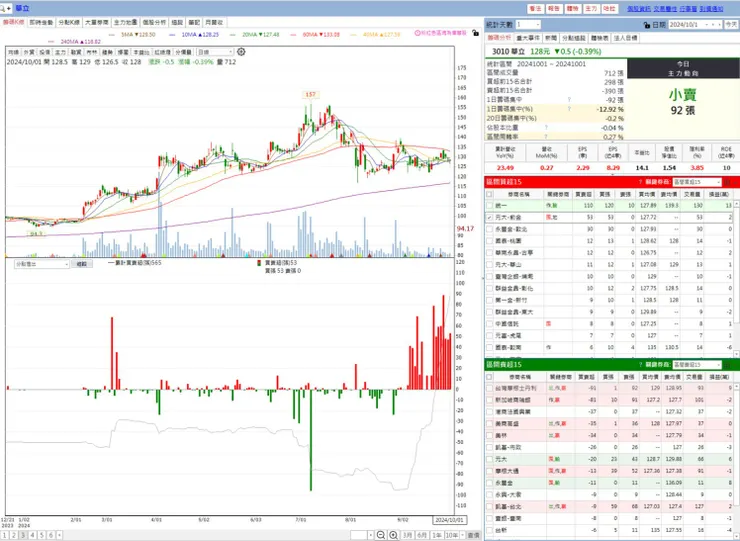Tick the checkbox for 中國信託 row

[489, 324]
